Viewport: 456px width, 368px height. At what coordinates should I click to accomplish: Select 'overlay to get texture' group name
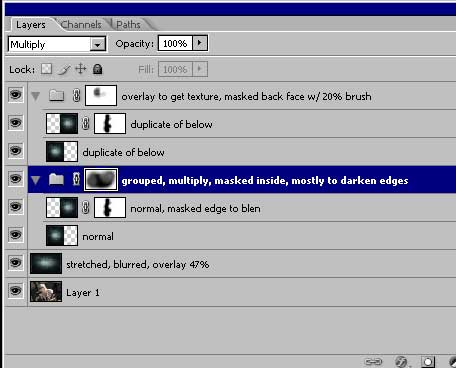coord(246,96)
